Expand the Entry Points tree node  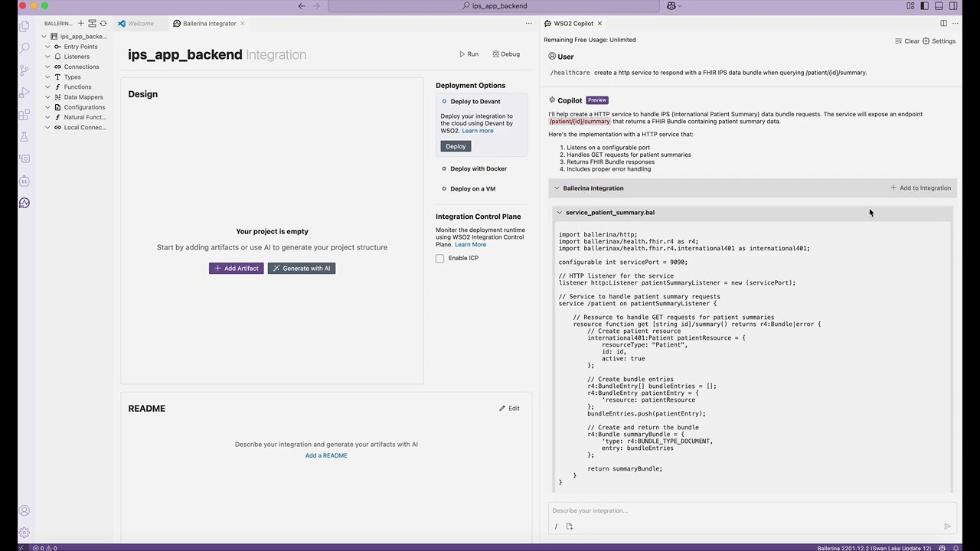pos(48,47)
